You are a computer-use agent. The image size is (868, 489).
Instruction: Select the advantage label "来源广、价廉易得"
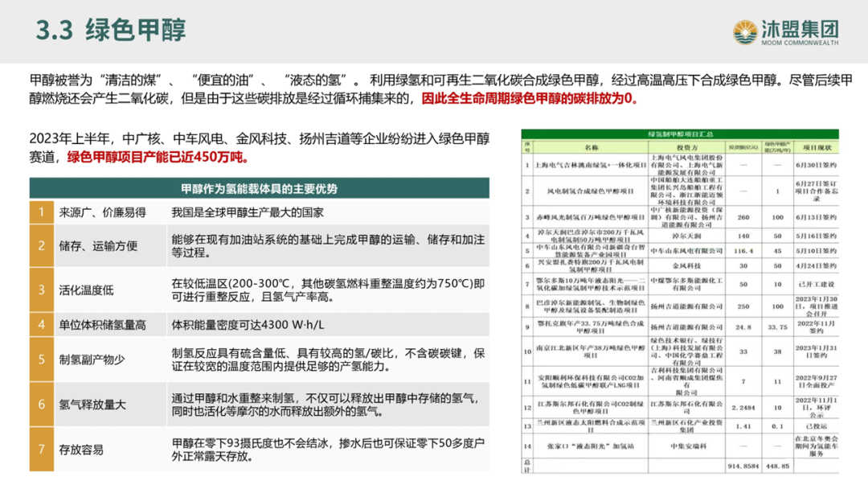click(103, 212)
